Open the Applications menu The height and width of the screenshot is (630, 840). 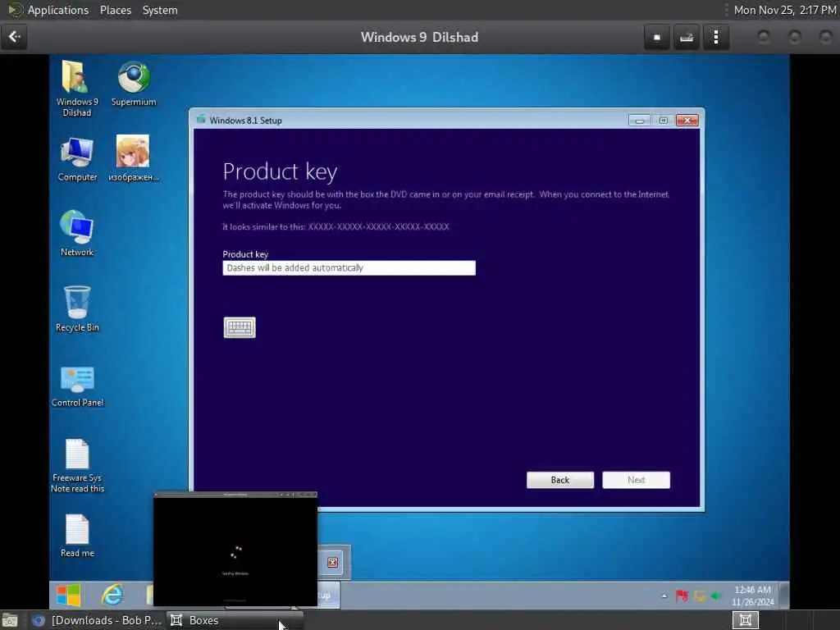click(58, 10)
